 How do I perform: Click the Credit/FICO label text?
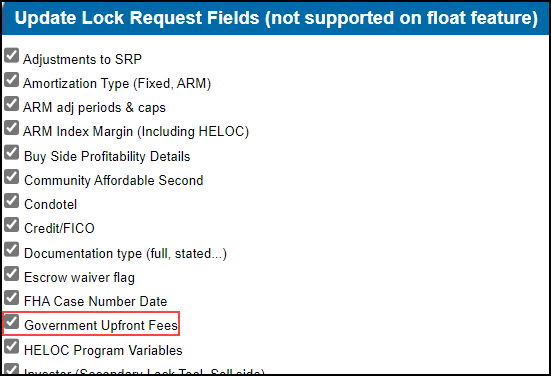click(x=59, y=228)
